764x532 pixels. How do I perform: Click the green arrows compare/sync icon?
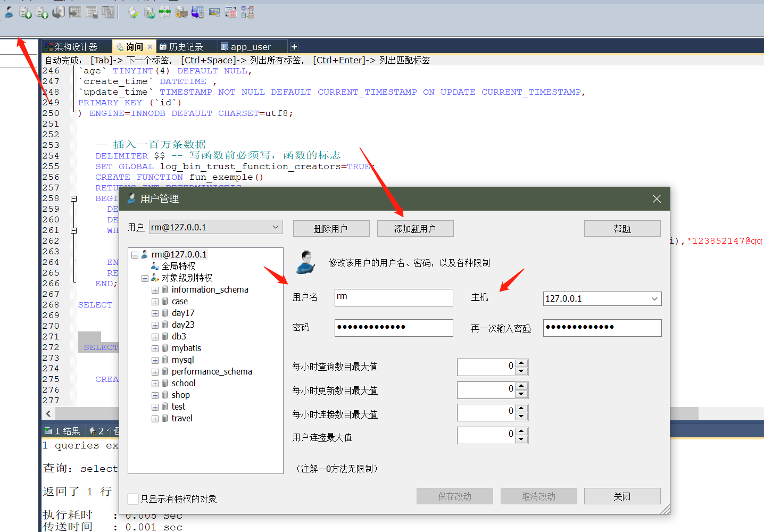[x=165, y=12]
